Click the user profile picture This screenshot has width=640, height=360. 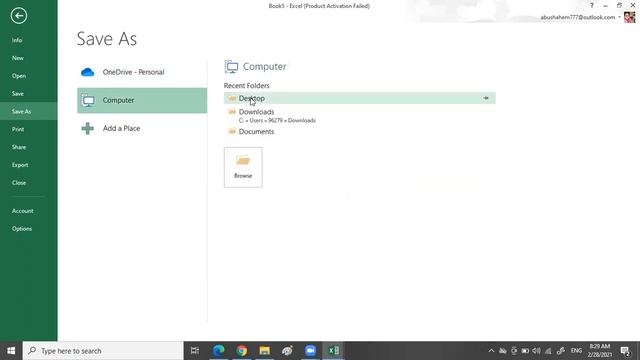click(629, 17)
